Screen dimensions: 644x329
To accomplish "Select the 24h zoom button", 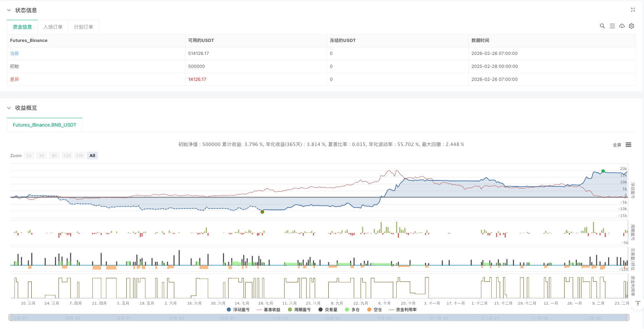I will (79, 156).
